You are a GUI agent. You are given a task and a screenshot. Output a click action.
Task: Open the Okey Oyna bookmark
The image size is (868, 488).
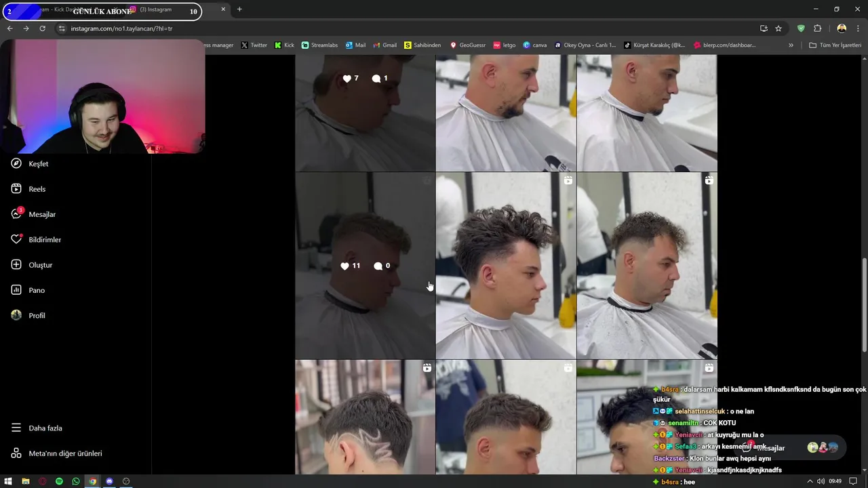585,45
